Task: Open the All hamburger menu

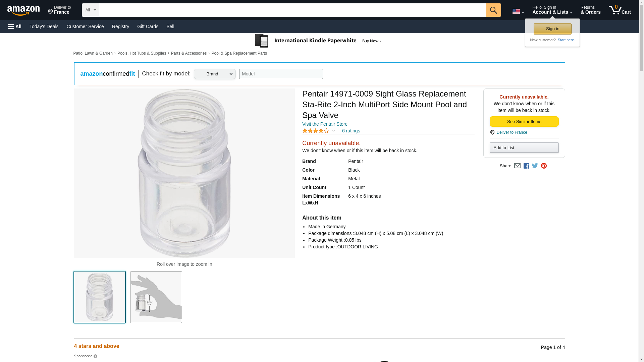Action: 15,26
